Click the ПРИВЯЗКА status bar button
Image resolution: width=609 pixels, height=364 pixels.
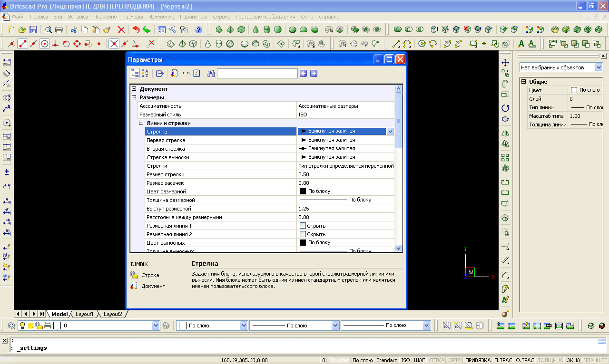tap(478, 360)
